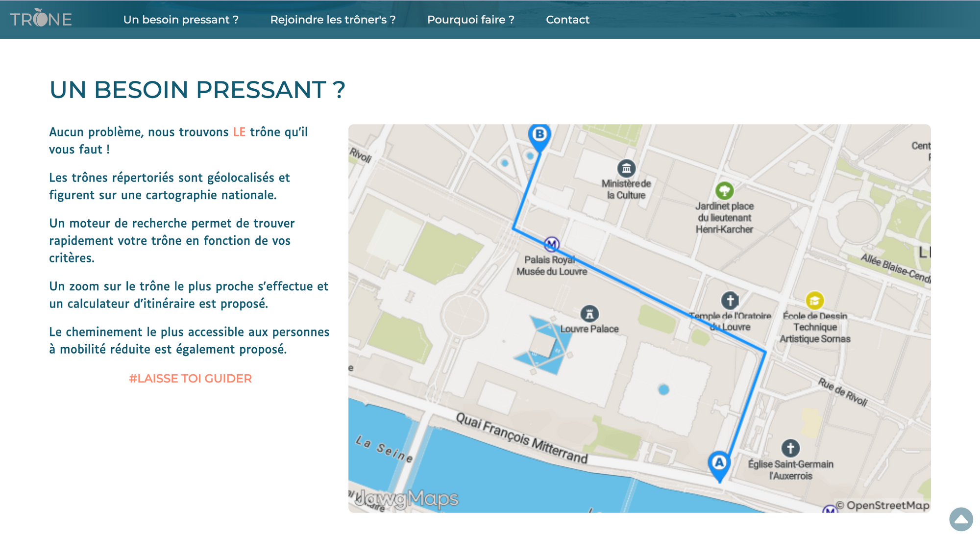Click the Louvre Palace castle icon
This screenshot has width=980, height=538.
click(x=589, y=314)
